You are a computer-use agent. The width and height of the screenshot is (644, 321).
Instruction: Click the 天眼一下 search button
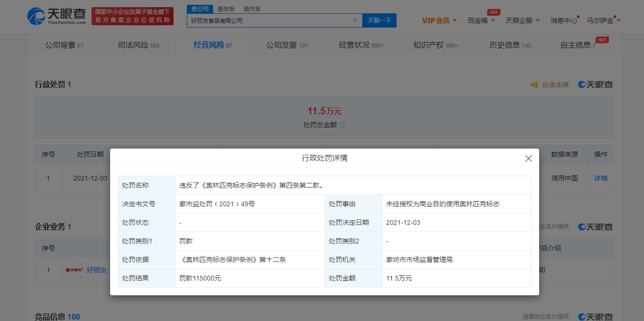coord(379,20)
